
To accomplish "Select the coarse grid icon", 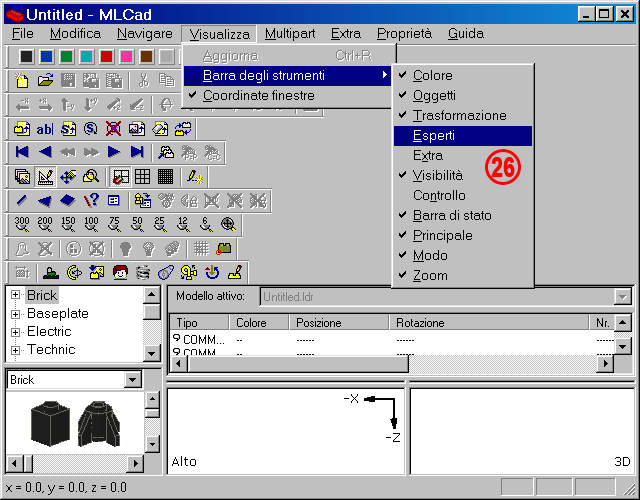I will pos(142,177).
